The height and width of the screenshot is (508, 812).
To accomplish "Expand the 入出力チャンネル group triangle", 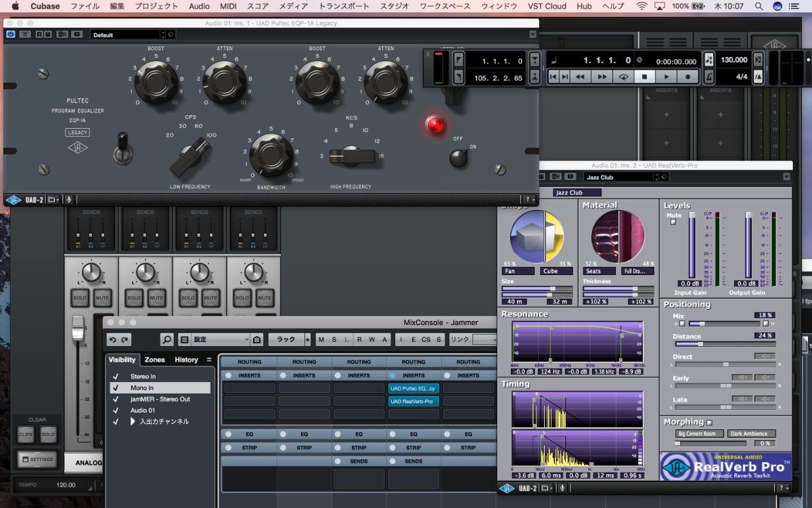I will click(133, 422).
